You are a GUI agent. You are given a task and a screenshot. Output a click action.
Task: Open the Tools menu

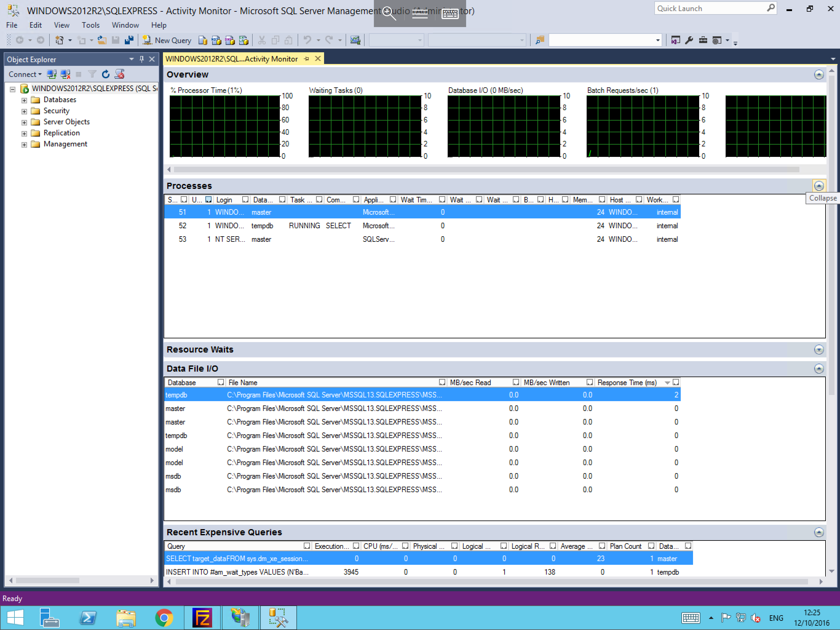click(x=90, y=25)
